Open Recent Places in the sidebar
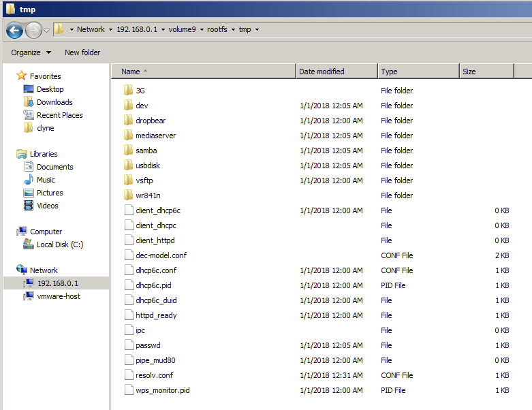532x410 pixels. point(60,115)
